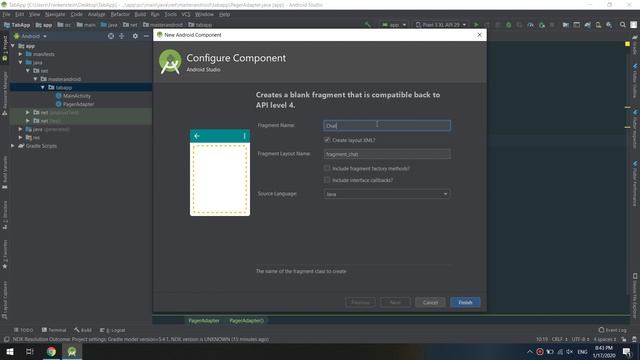The image size is (640, 360).
Task: Expand the manifests folder node
Action: pos(20,54)
